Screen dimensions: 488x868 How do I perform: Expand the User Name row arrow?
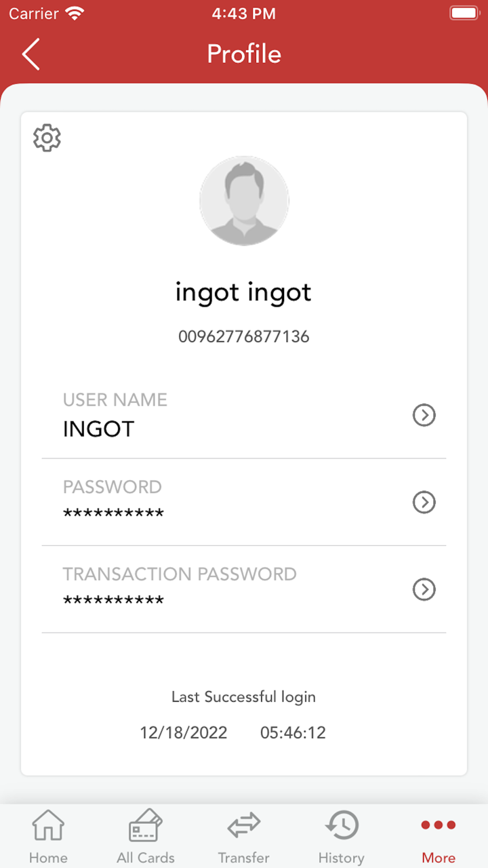(424, 415)
